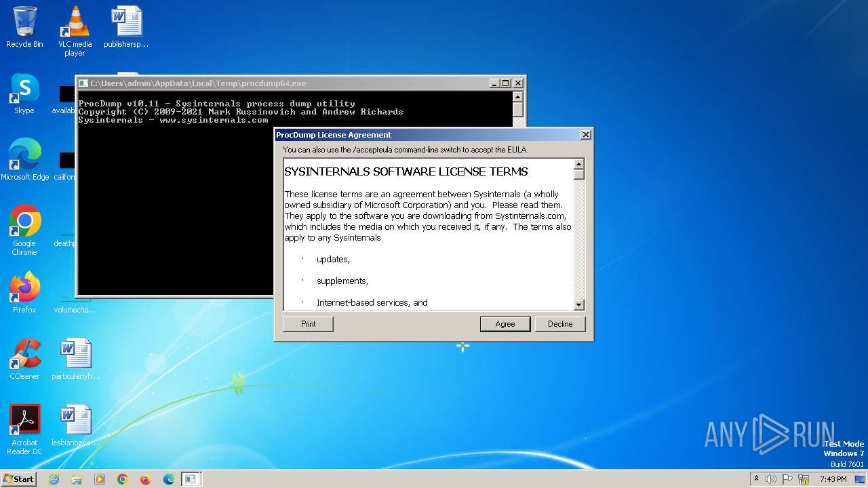Close the procdump64.exe console window
The image size is (868, 488).
pyautogui.click(x=518, y=83)
